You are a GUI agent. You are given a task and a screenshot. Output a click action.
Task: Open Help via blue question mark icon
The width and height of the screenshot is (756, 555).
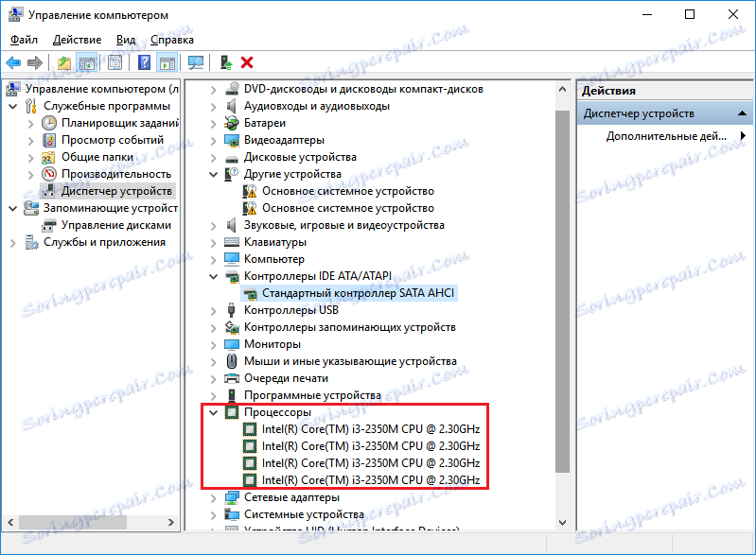tap(144, 62)
